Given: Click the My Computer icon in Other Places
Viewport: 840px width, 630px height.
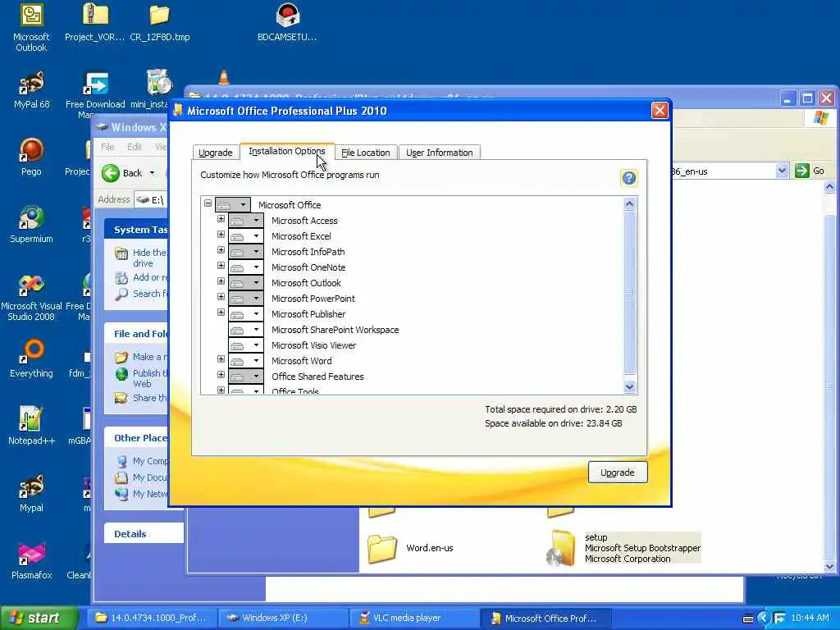Looking at the screenshot, I should pyautogui.click(x=121, y=461).
